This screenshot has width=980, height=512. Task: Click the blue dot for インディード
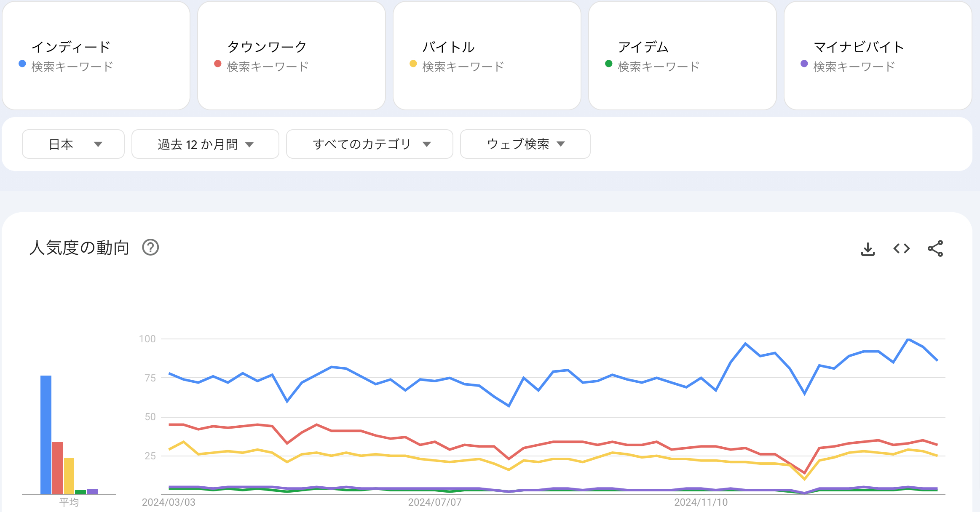[21, 64]
